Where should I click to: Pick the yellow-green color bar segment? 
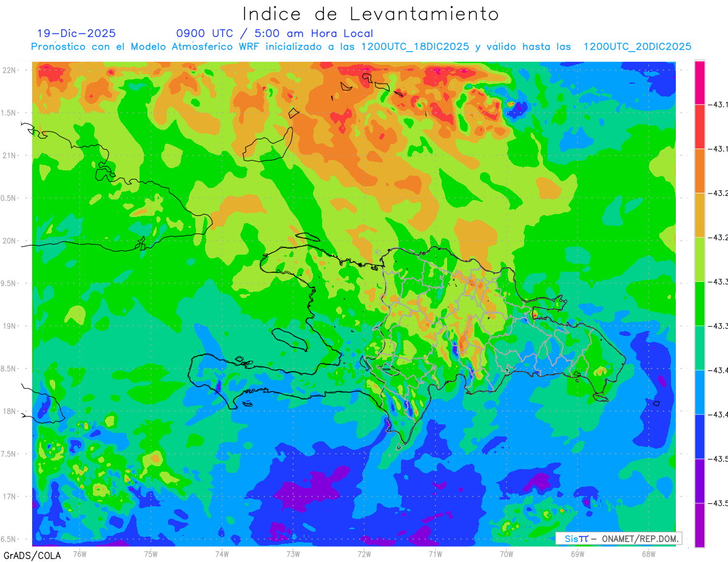pos(699,259)
